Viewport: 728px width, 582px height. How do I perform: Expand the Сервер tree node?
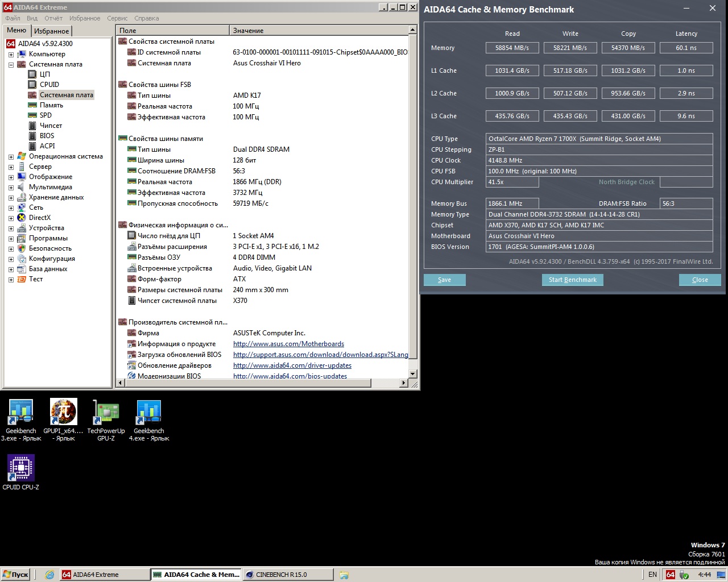pyautogui.click(x=11, y=167)
